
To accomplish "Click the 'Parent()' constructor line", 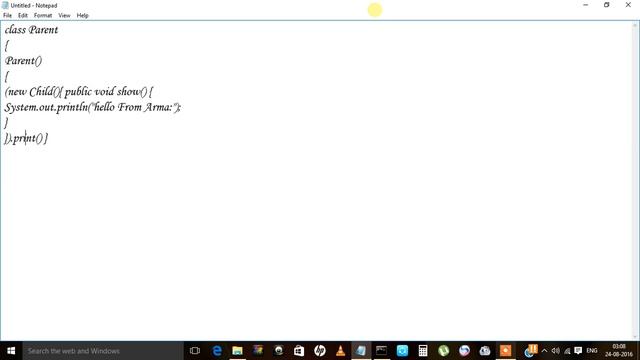I will 23,61.
